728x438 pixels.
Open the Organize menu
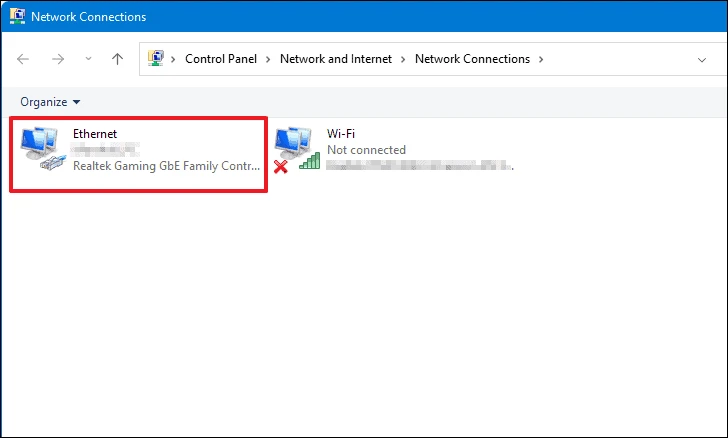[x=50, y=102]
